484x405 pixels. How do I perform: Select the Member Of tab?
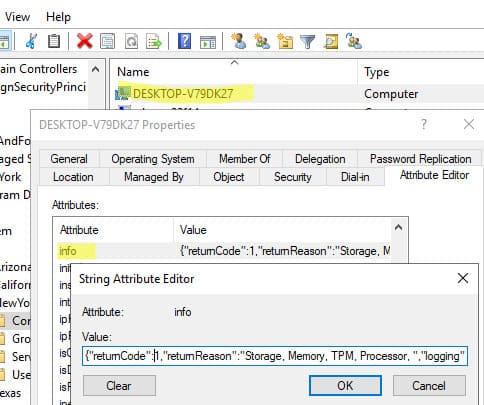tap(244, 159)
